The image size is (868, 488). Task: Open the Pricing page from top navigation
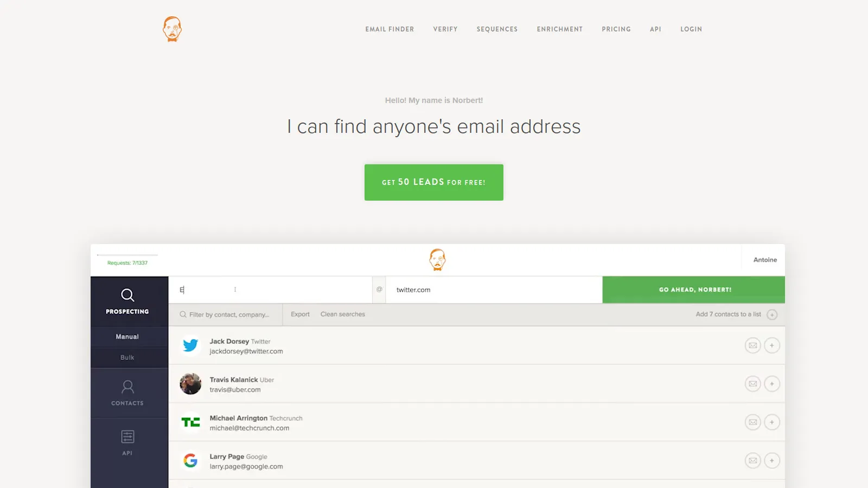pyautogui.click(x=616, y=29)
